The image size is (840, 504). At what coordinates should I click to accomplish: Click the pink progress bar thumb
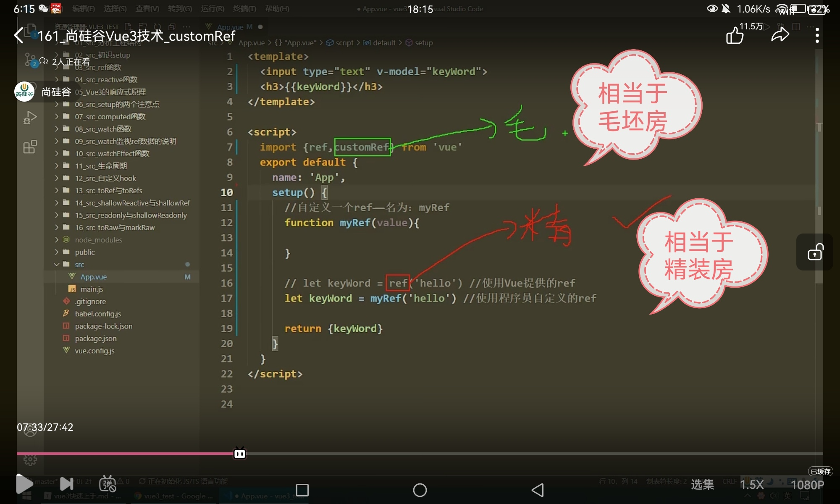[x=240, y=454]
